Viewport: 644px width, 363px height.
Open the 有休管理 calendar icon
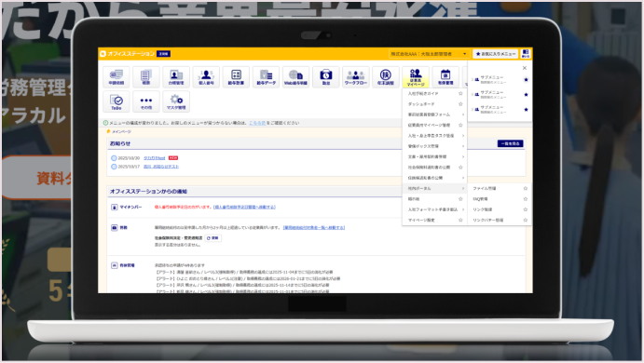tap(445, 76)
